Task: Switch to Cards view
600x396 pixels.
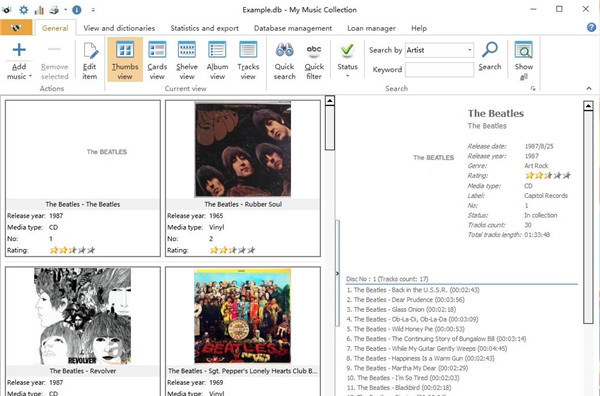Action: pyautogui.click(x=157, y=61)
